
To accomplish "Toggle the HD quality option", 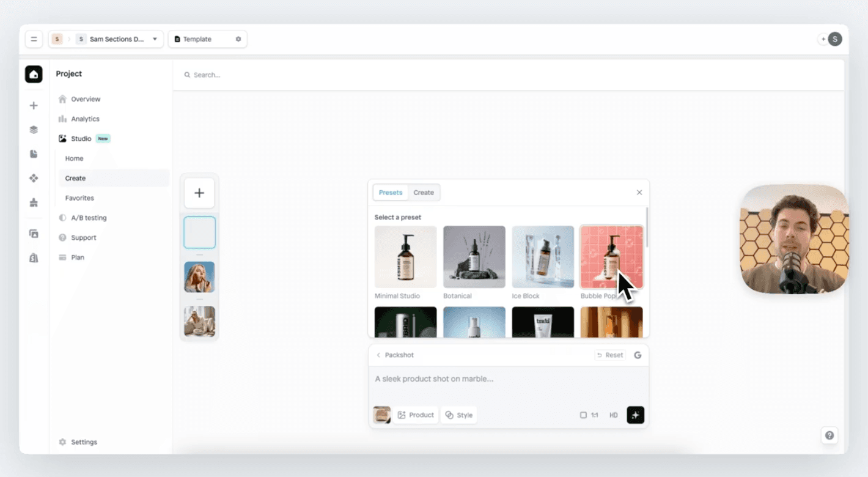I will [x=614, y=415].
